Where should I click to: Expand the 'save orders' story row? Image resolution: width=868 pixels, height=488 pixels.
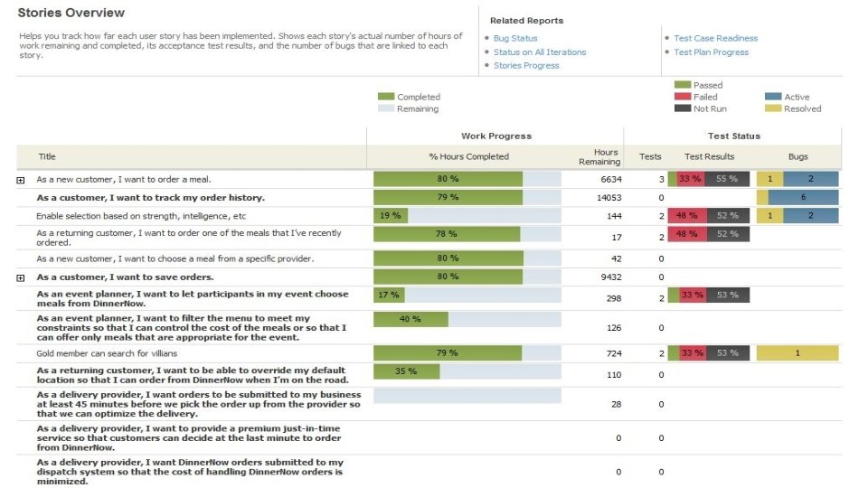click(21, 277)
